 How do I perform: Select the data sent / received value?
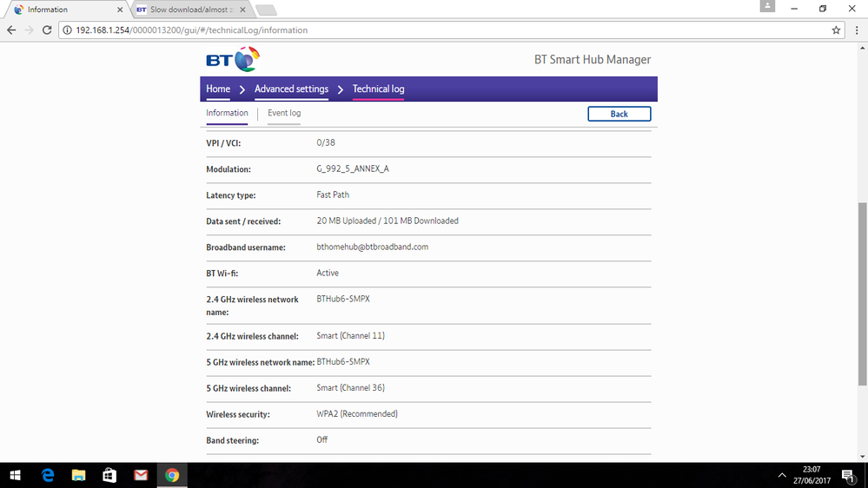point(388,221)
